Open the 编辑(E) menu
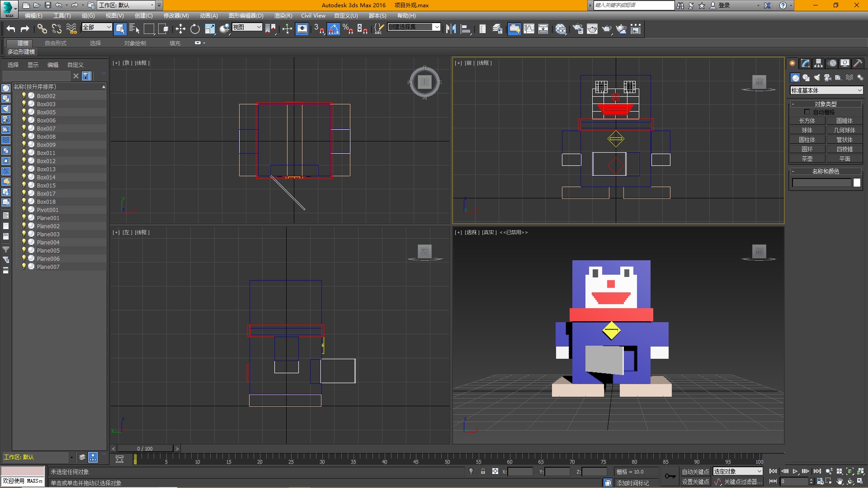 coord(33,15)
